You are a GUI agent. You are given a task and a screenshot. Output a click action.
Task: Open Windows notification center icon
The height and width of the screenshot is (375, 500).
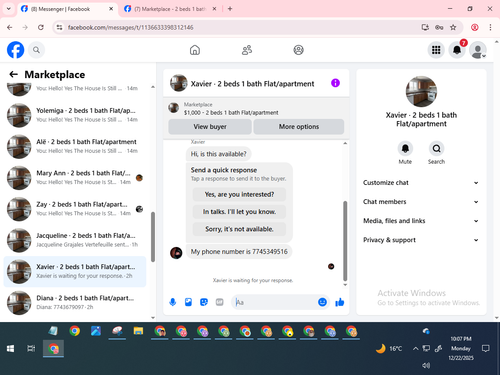tap(486, 349)
